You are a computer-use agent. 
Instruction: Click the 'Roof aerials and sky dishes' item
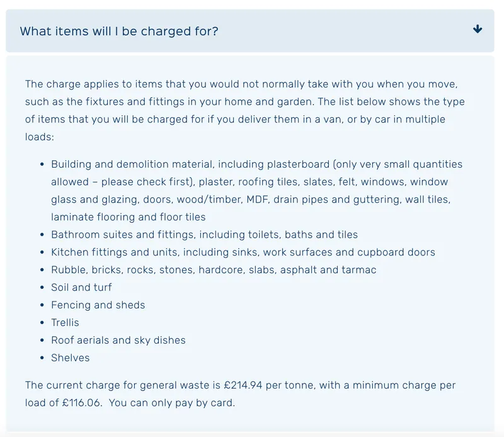tap(118, 340)
